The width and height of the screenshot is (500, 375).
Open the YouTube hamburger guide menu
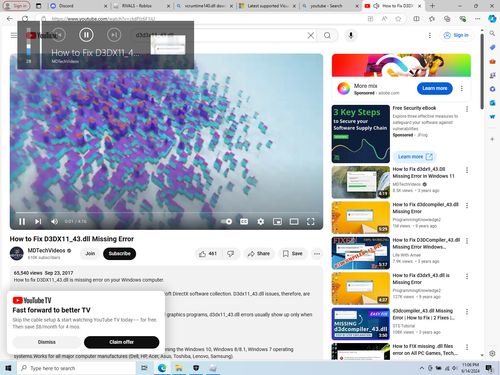point(14,35)
